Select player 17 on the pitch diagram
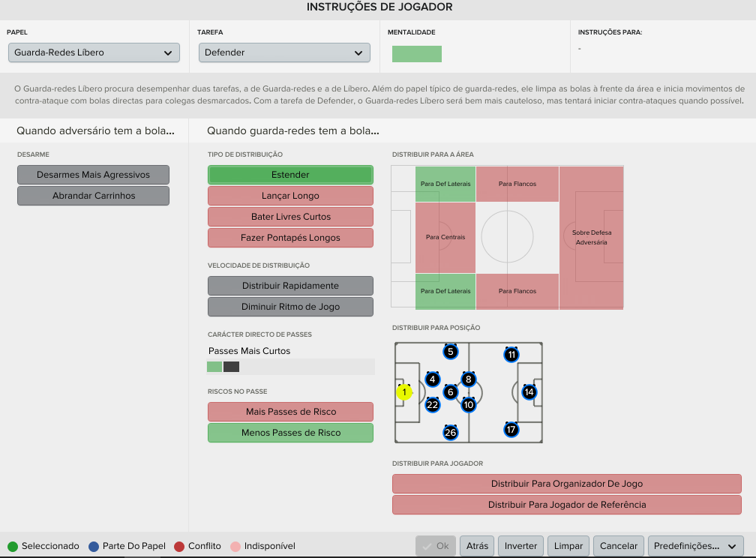The image size is (756, 558). [511, 429]
